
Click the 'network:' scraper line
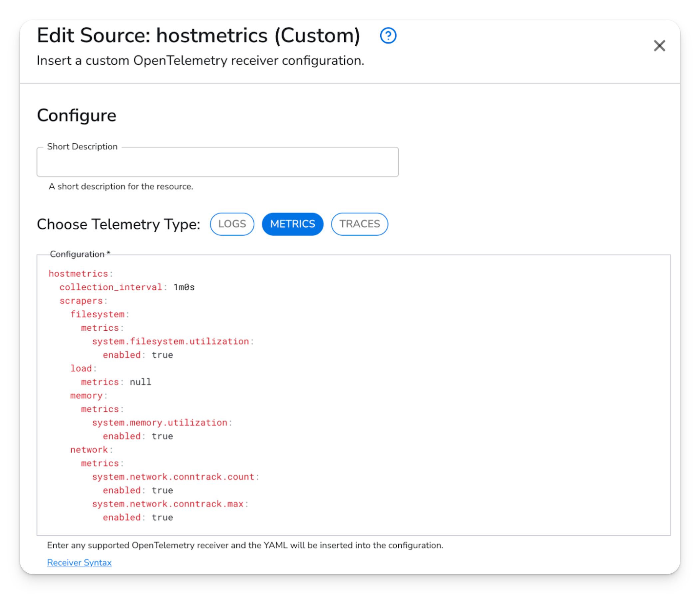(91, 449)
